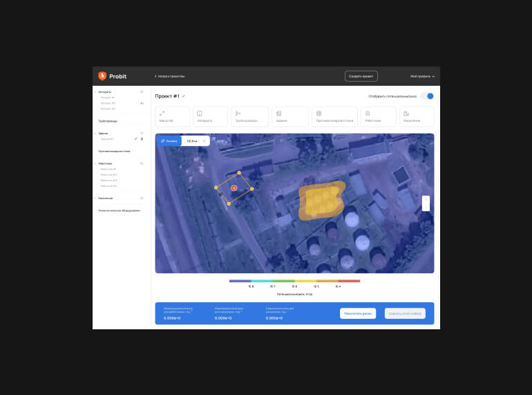Collapse the Работники section in the sidebar
The width and height of the screenshot is (532, 395).
[95, 164]
